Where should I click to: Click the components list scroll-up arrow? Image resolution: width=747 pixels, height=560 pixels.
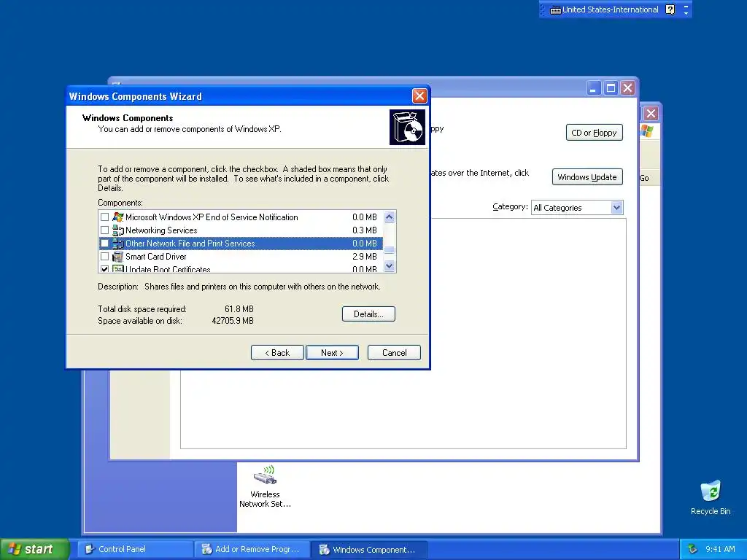point(390,217)
